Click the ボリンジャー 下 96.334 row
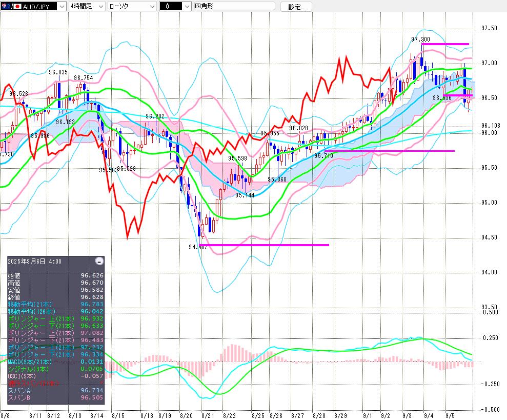This screenshot has height=420, width=507. [55, 355]
